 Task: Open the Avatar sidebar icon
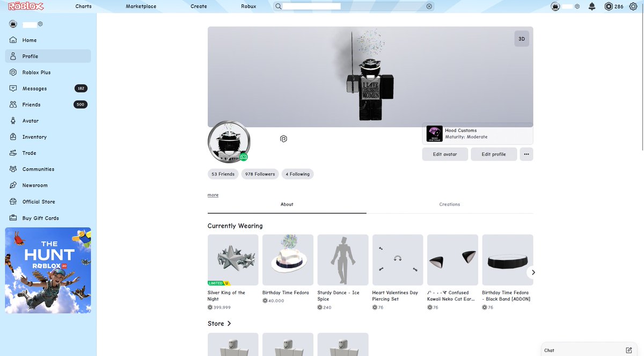tap(13, 121)
